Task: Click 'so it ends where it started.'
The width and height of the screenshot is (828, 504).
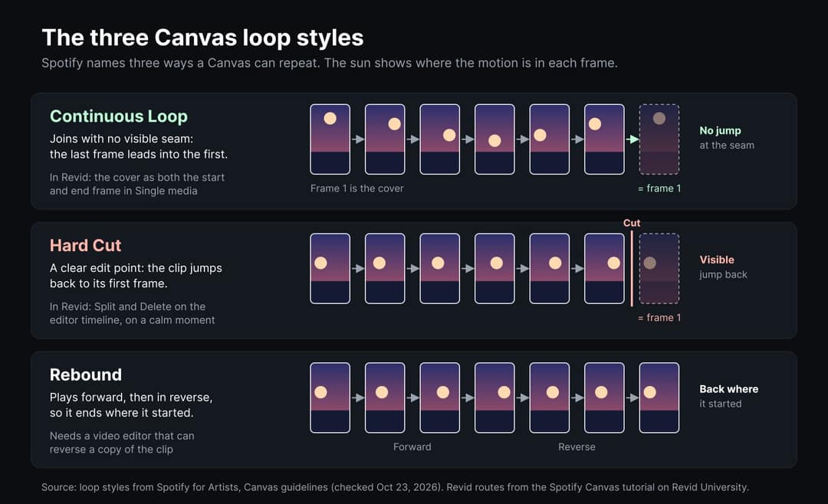Action: coord(121,413)
